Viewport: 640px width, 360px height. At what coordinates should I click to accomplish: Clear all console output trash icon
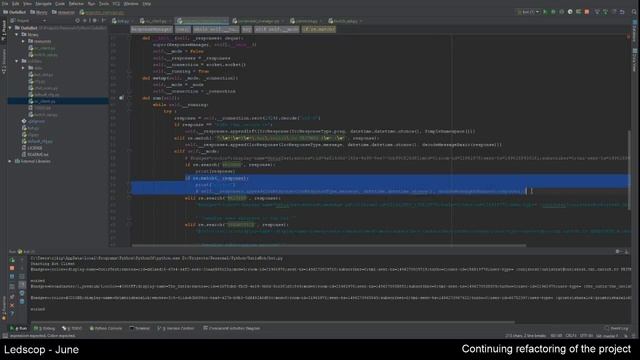[22, 301]
